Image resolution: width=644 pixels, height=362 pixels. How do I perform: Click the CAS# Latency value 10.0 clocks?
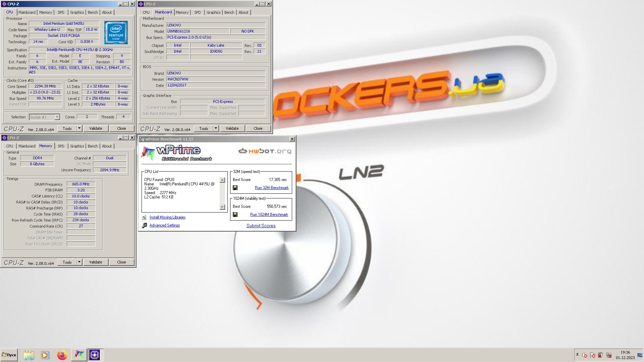[x=81, y=196]
